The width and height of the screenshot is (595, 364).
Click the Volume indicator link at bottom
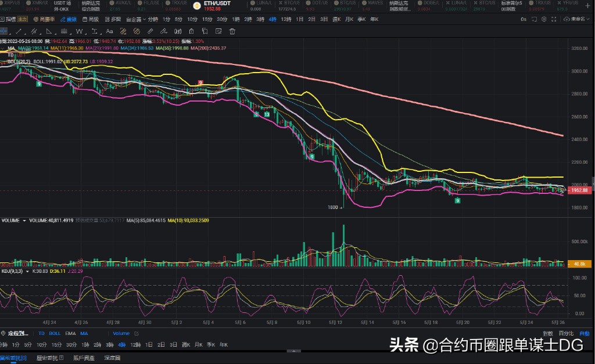[x=121, y=333]
